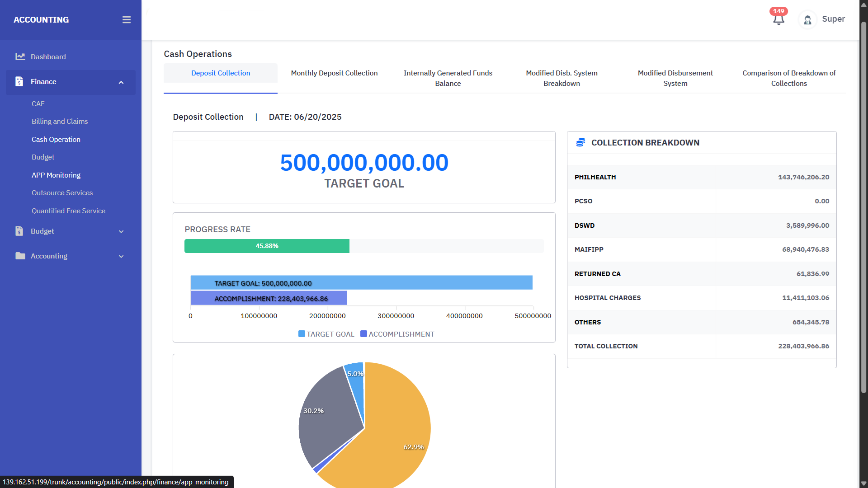Click the Finance document icon
Image resolution: width=868 pixels, height=488 pixels.
(x=19, y=82)
